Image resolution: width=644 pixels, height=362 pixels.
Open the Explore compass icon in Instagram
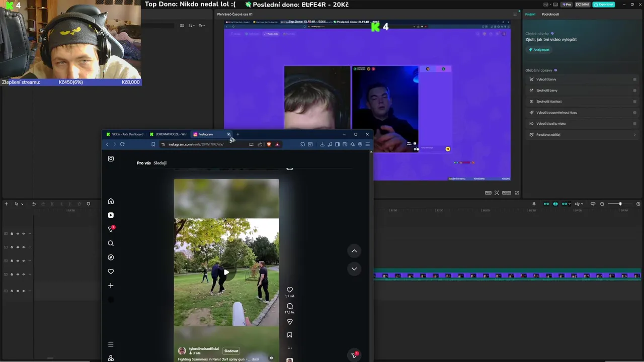pyautogui.click(x=111, y=257)
